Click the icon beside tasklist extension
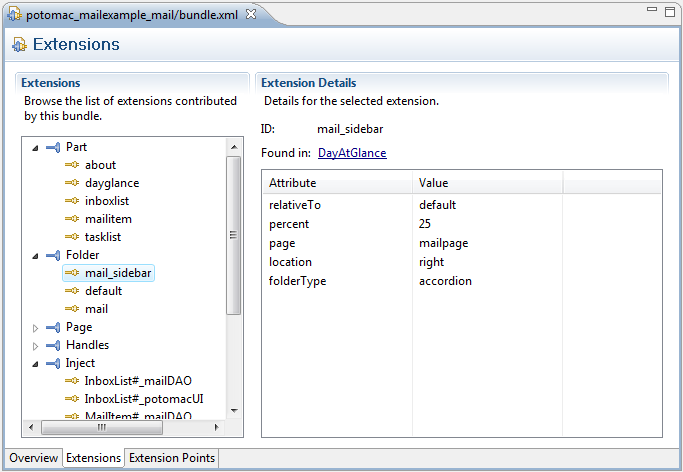Screen dimensions: 683x472 coord(72,237)
